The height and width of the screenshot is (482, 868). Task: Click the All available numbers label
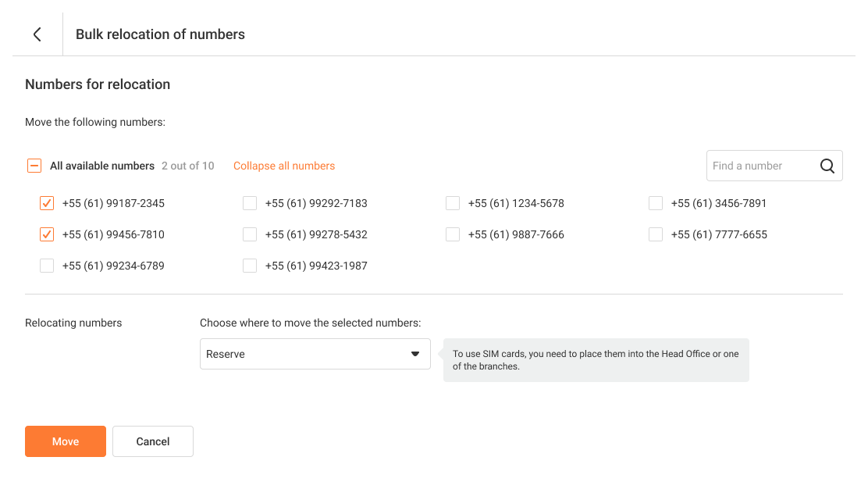click(x=101, y=166)
